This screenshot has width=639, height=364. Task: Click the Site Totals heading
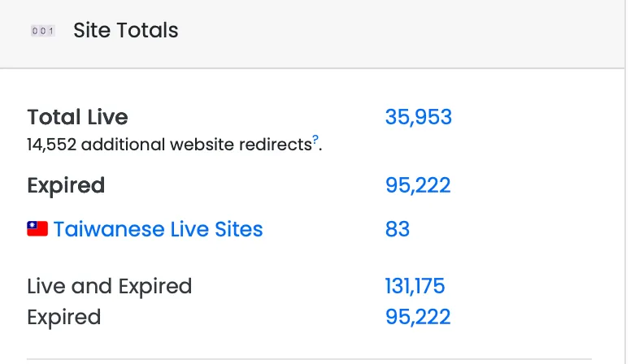click(x=125, y=31)
